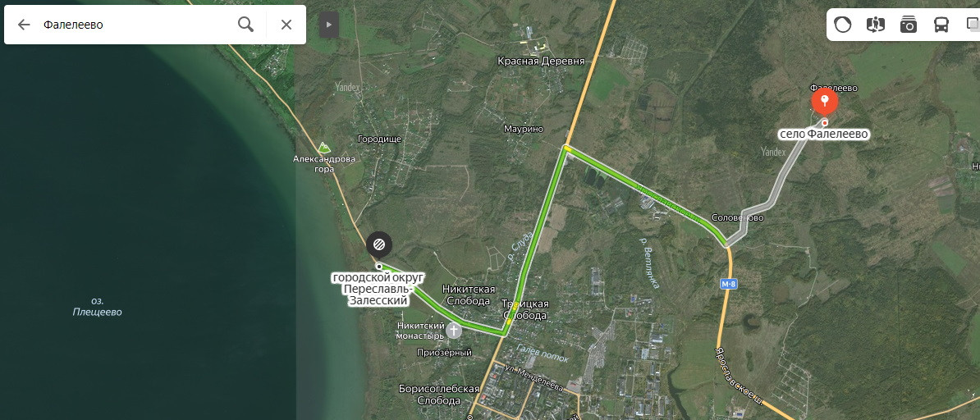Click the Троицкая Слобода label
Image resolution: width=980 pixels, height=420 pixels.
tap(525, 309)
